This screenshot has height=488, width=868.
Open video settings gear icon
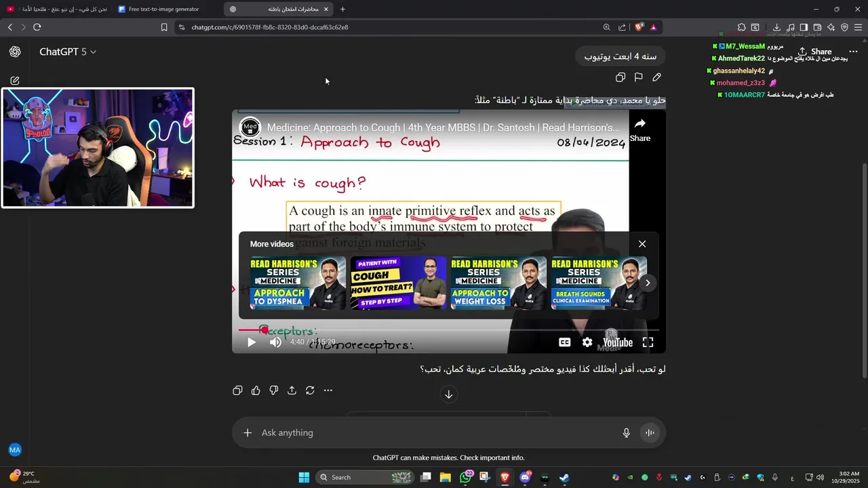[x=587, y=342]
